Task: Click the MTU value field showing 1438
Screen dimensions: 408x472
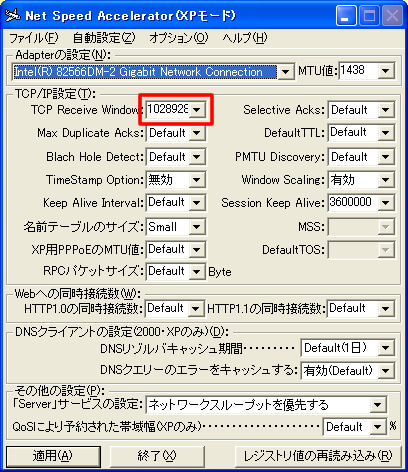Action: click(358, 71)
